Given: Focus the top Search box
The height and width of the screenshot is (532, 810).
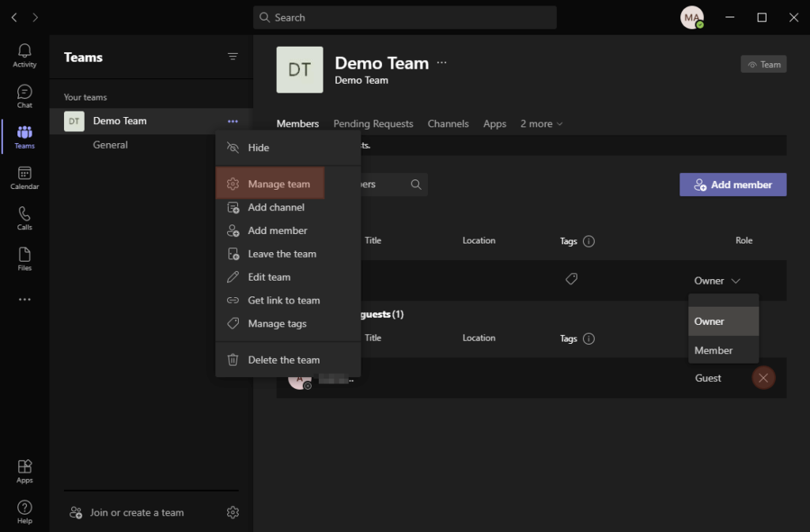Looking at the screenshot, I should click(404, 17).
